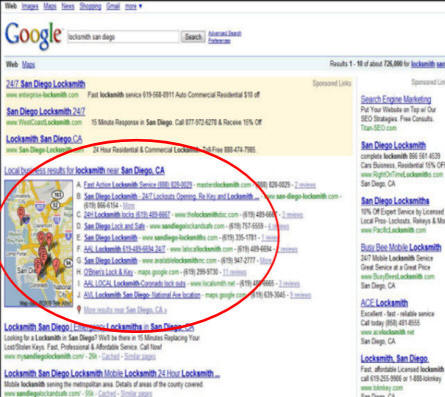The image size is (445, 397).
Task: Click the search box containing locksmith san diego
Action: click(123, 37)
